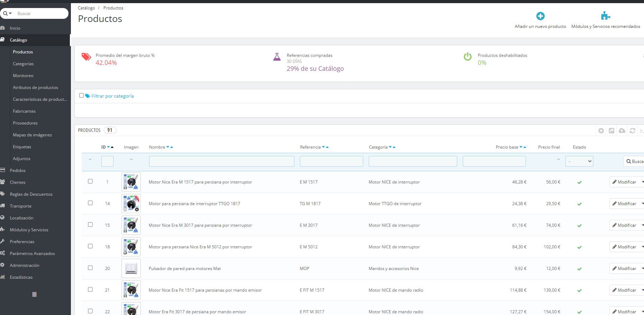Click the sidebar collapse menu icon
This screenshot has height=315, width=644.
[x=34, y=294]
